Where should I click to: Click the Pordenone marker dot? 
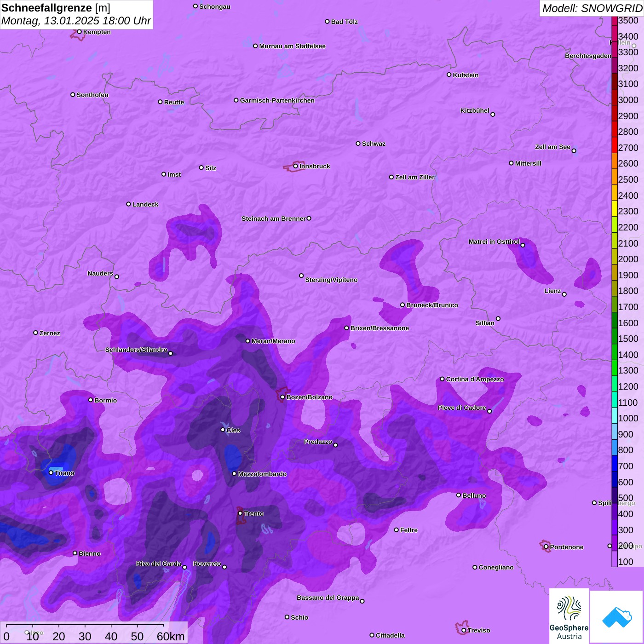tap(546, 547)
